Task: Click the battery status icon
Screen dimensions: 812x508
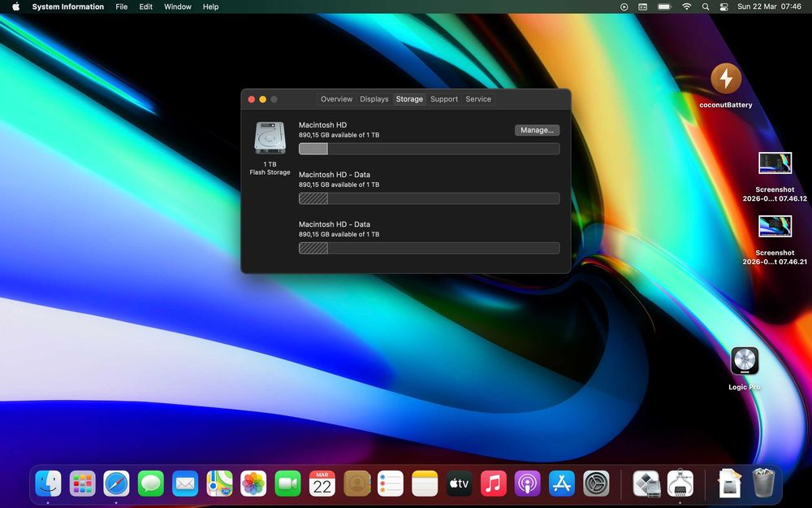Action: (664, 7)
